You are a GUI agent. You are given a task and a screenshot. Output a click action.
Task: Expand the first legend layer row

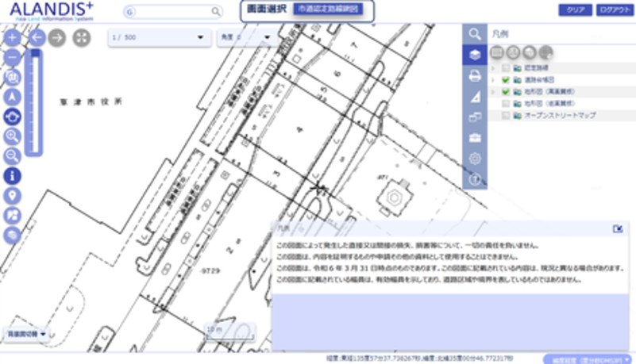tap(494, 68)
